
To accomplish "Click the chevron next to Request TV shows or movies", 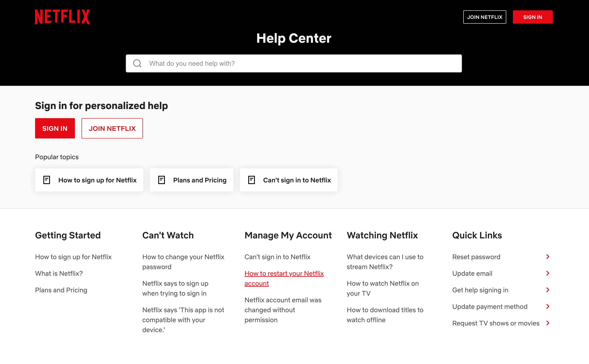I will (x=548, y=323).
